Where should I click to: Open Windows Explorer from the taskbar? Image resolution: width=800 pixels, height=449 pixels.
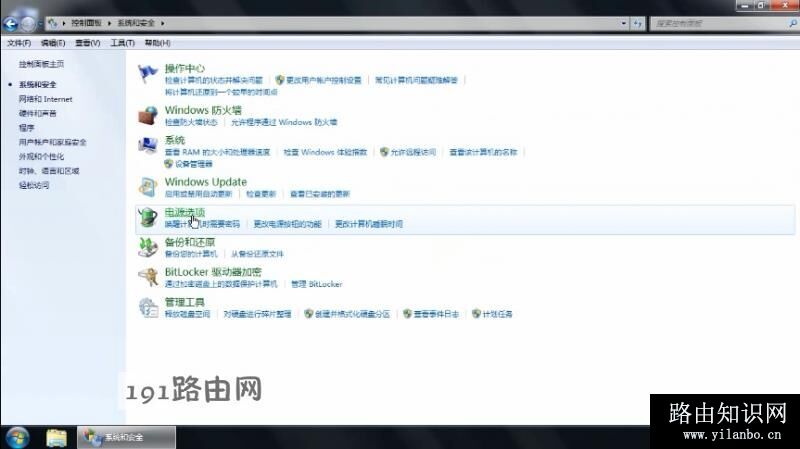(57, 438)
